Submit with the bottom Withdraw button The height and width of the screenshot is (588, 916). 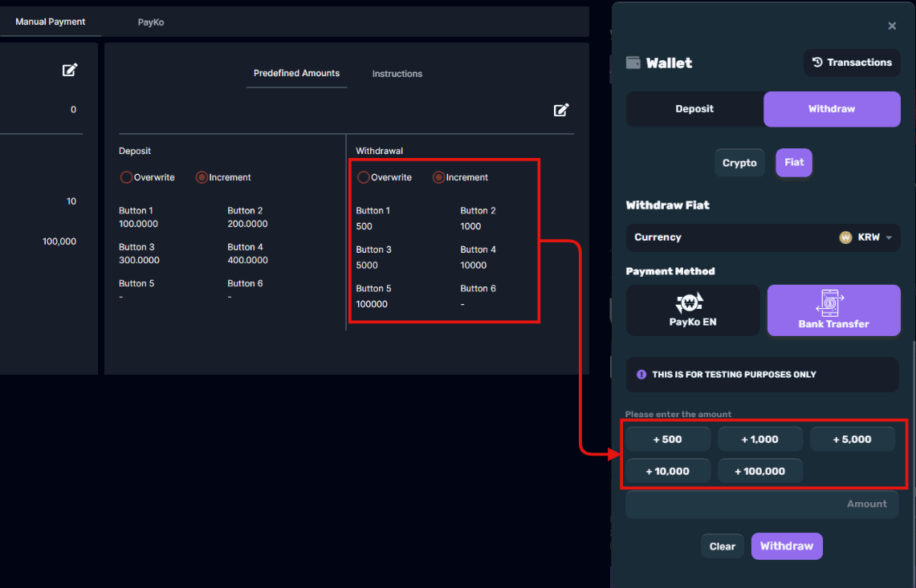[x=787, y=546]
